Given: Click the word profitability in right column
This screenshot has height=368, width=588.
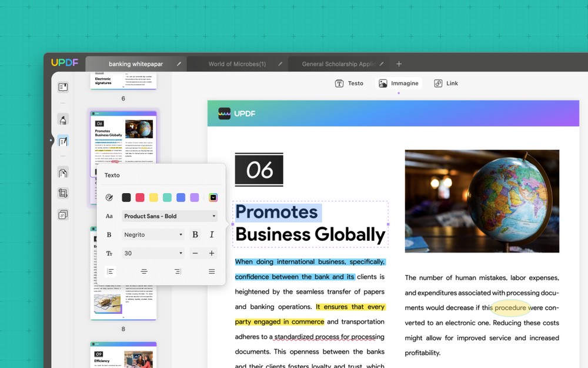Looking at the screenshot, I should pos(423,353).
